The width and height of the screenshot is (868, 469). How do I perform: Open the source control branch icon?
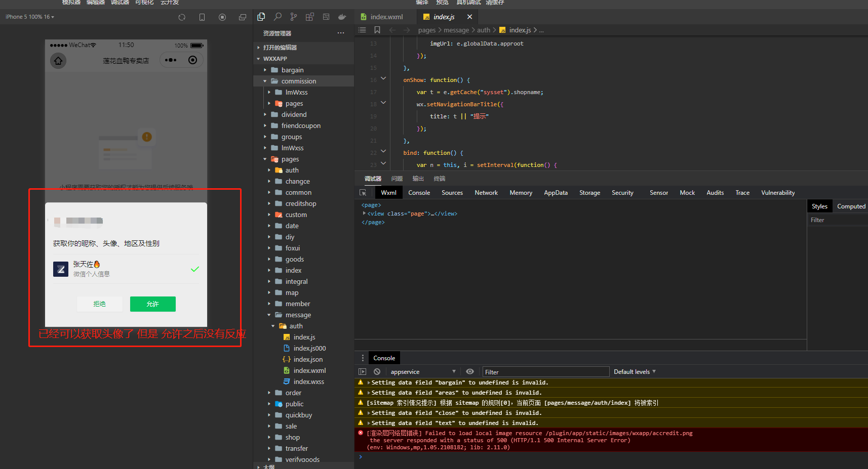[x=294, y=17]
